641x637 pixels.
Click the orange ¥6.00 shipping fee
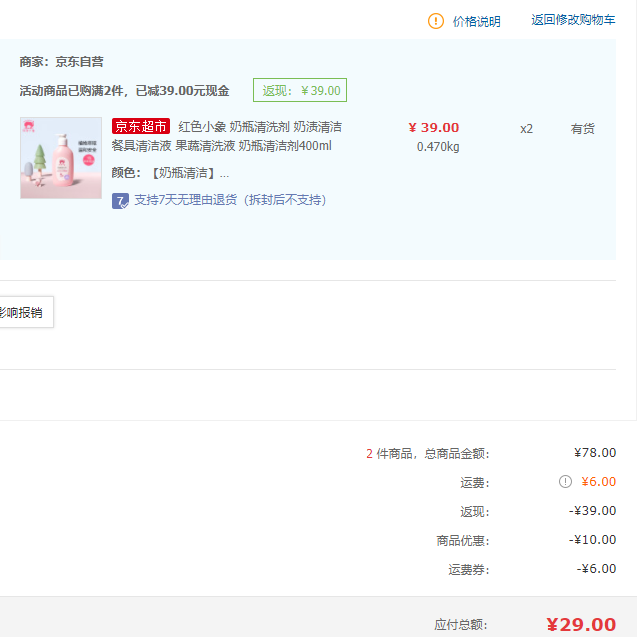(x=598, y=482)
